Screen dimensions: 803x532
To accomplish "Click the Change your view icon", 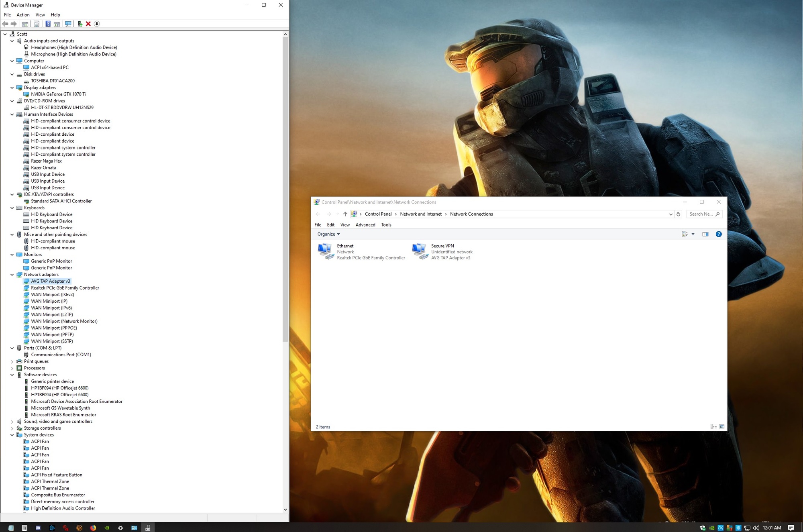I will tap(685, 234).
